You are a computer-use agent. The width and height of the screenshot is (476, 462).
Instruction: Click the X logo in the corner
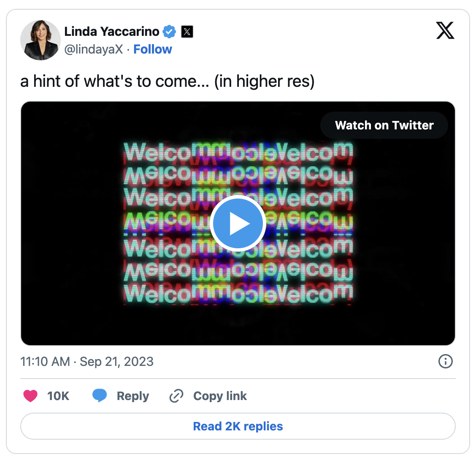tap(445, 30)
